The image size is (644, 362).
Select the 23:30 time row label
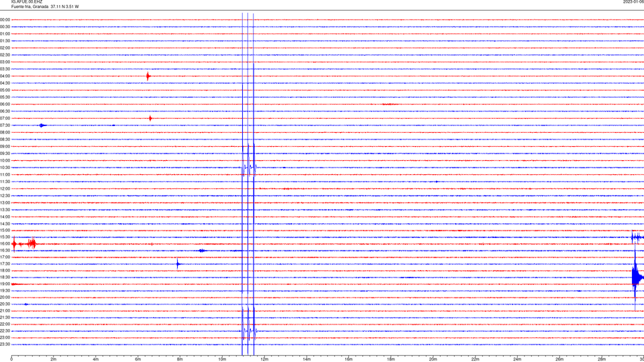pos(5,345)
